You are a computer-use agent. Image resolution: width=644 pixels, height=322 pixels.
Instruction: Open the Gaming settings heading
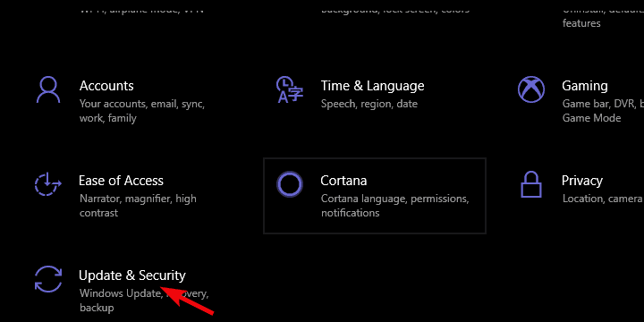[584, 86]
